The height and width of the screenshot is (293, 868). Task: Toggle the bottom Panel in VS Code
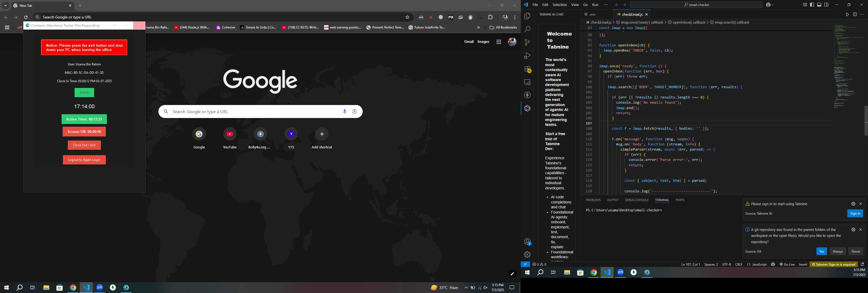[819, 5]
